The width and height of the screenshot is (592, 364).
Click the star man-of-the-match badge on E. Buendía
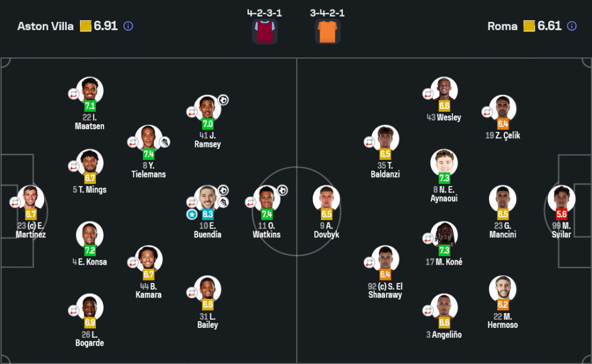192,214
